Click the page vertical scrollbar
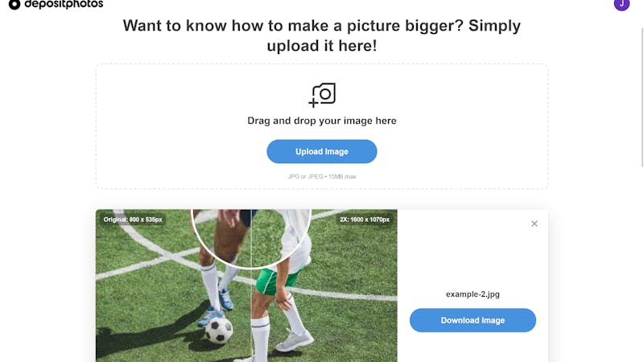This screenshot has width=644, height=362. pyautogui.click(x=642, y=97)
